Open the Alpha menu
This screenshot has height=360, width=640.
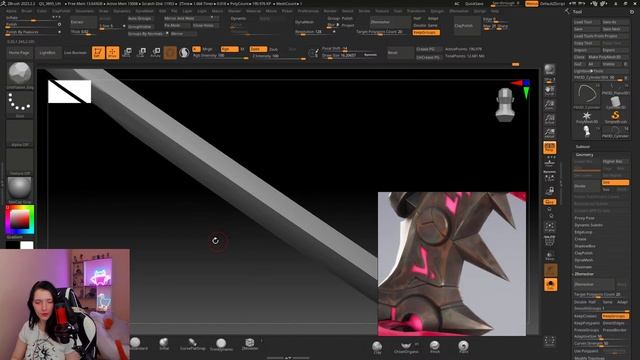[11, 11]
